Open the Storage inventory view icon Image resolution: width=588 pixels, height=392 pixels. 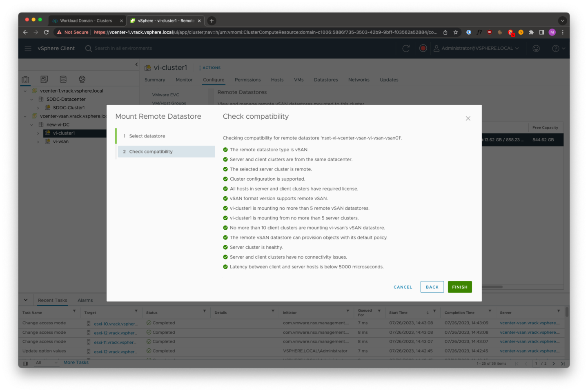click(x=62, y=79)
